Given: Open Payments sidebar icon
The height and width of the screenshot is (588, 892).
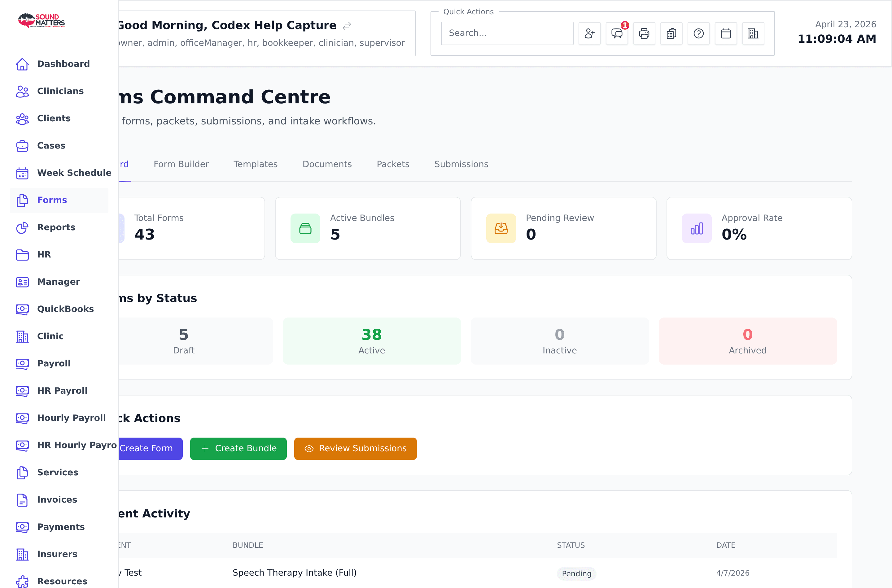Looking at the screenshot, I should [22, 527].
